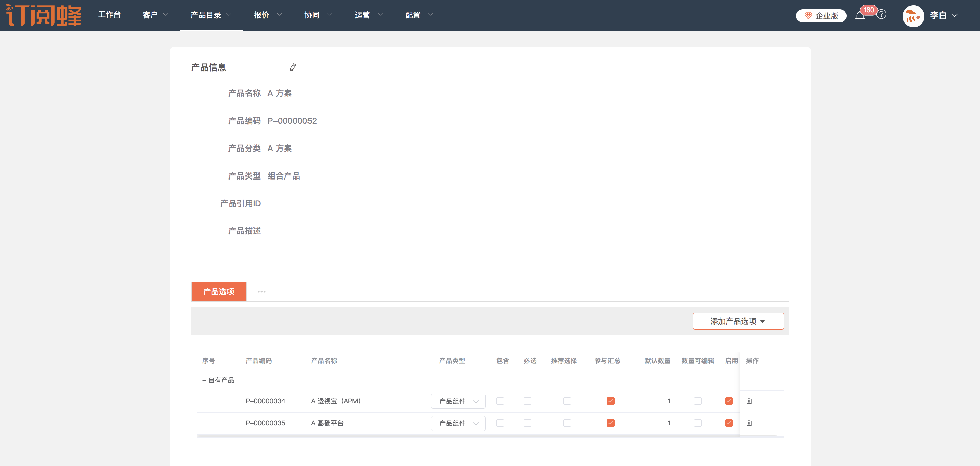
Task: Uncheck 参与汇总 for A 透视宝（APM）
Action: click(x=610, y=401)
